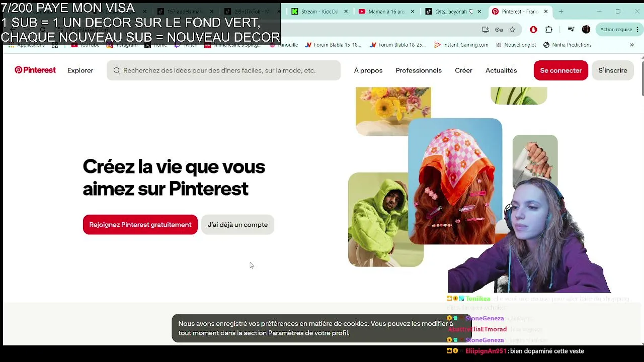Click J'ai déjà un compte
The width and height of the screenshot is (644, 362).
pos(237,225)
